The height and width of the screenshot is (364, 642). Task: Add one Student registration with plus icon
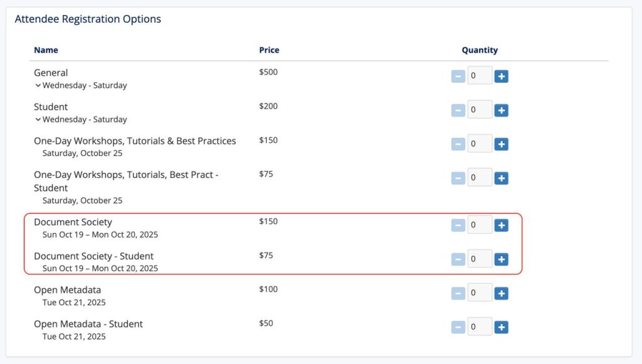(501, 110)
